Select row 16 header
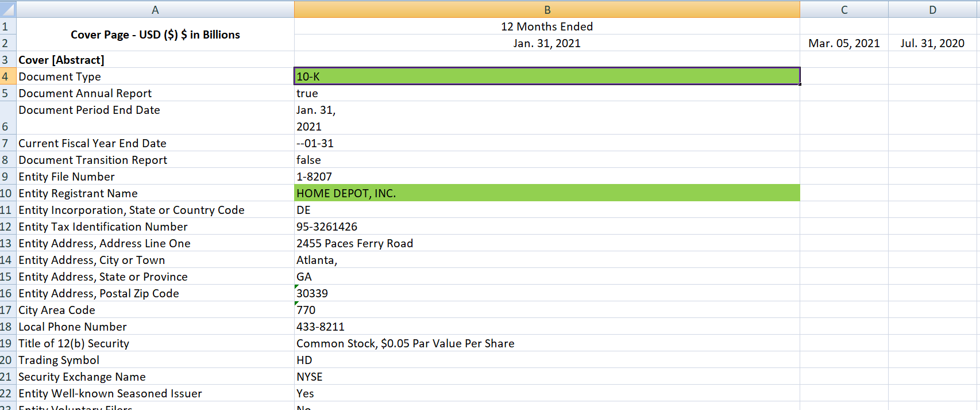This screenshot has width=980, height=410. tap(8, 293)
